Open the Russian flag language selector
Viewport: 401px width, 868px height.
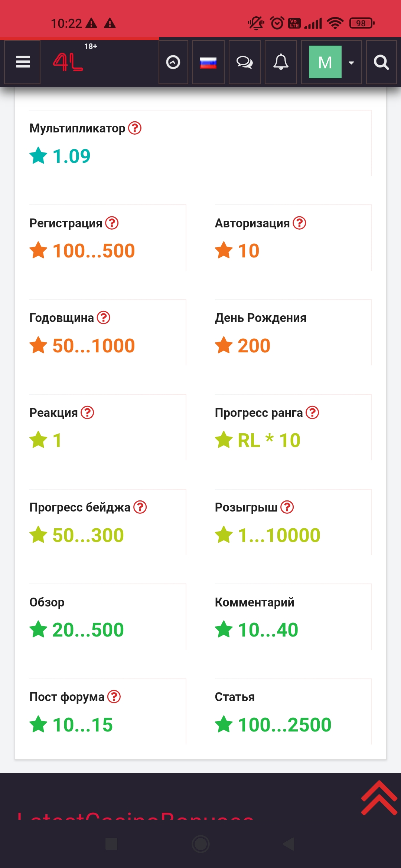[208, 62]
